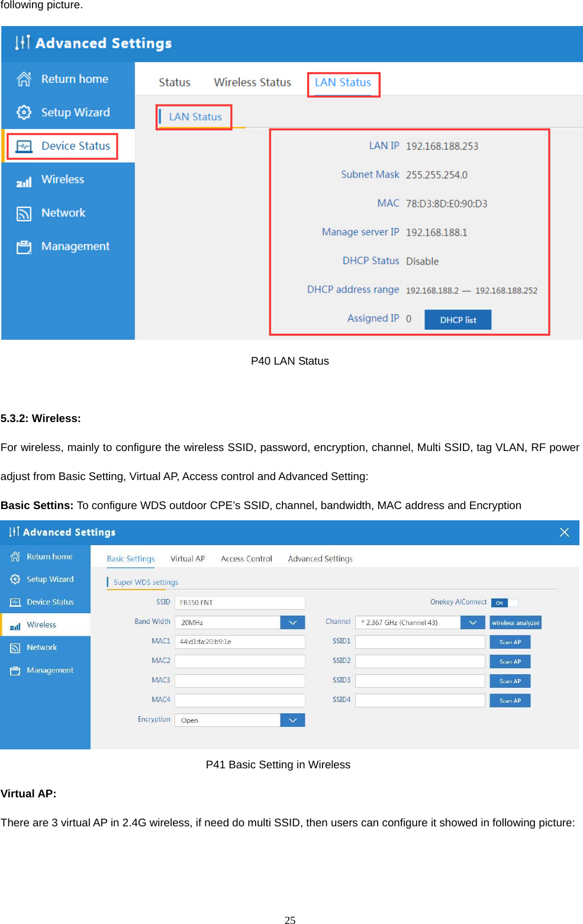Open the Network sidebar icon
Image resolution: width=583 pixels, height=924 pixels.
tap(22, 214)
